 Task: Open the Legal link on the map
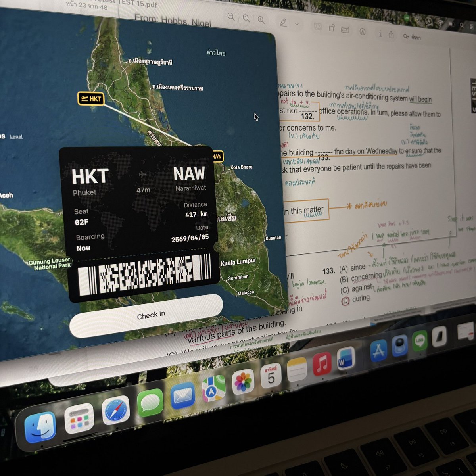click(16, 136)
